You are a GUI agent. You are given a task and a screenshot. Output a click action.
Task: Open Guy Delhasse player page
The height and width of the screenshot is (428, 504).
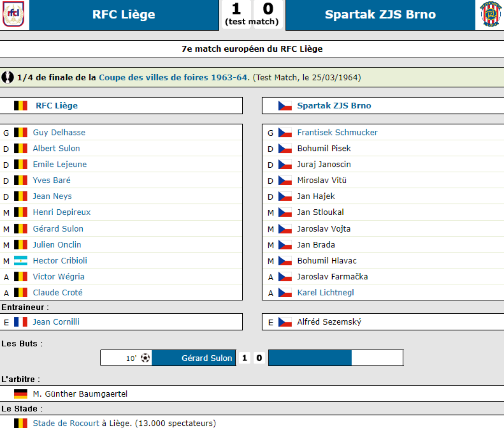click(x=59, y=132)
